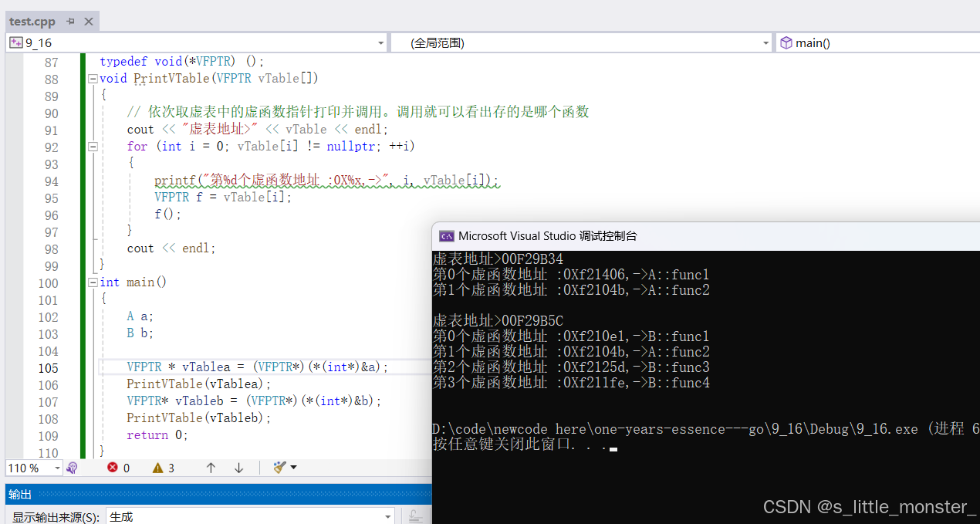Viewport: 980px width, 524px height.
Task: Click the Microsoft Visual Studio 调试控制台 title
Action: pyautogui.click(x=548, y=236)
